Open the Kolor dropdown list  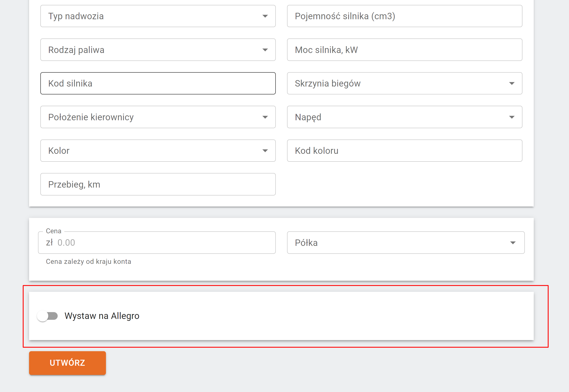point(158,151)
